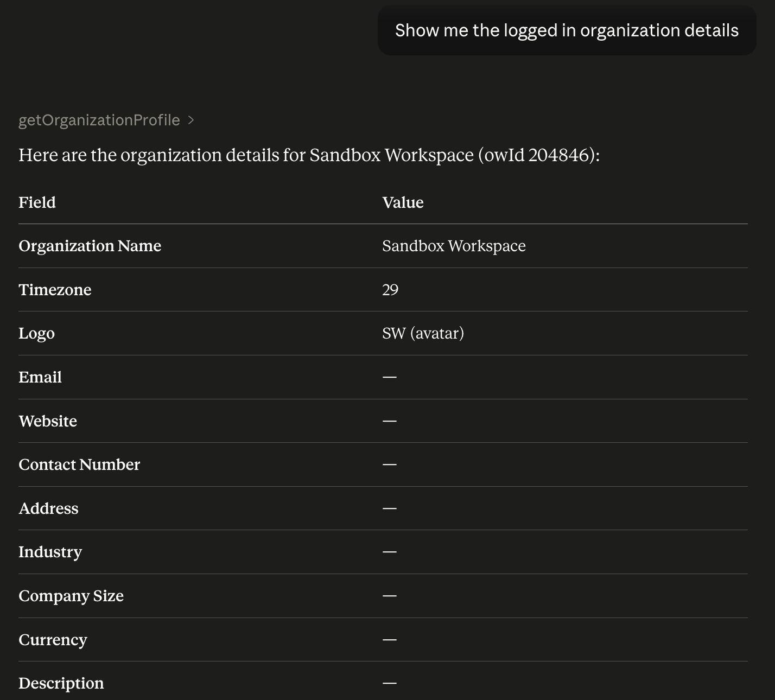Select the 'Logo' field label
775x700 pixels.
coord(36,333)
